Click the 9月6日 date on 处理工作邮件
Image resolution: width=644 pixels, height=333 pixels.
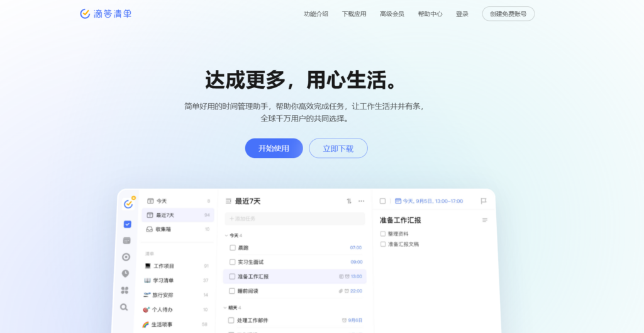356,320
